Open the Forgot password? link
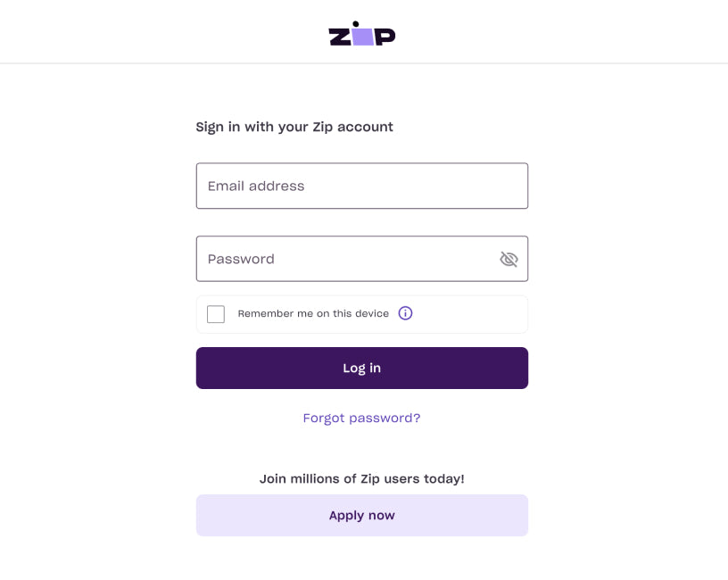This screenshot has width=728, height=580. click(361, 418)
